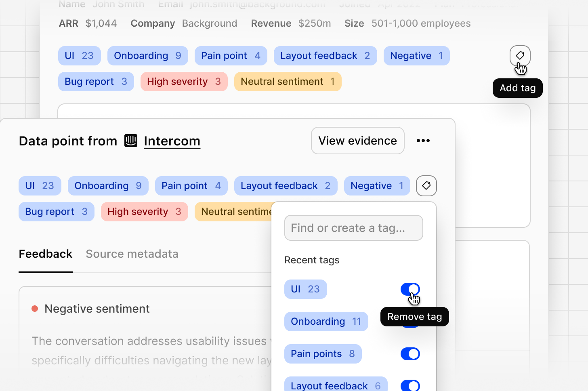The width and height of the screenshot is (588, 391).
Task: Open the Intercom link
Action: coord(172,141)
